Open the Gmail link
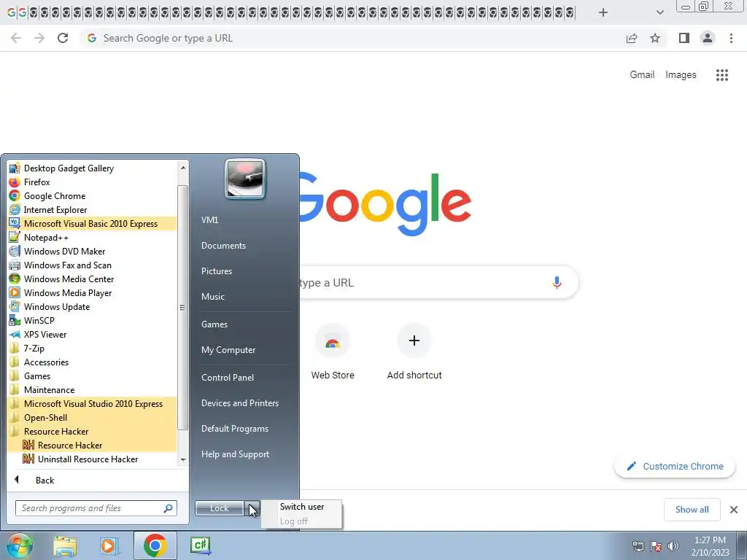This screenshot has width=747, height=560. [x=642, y=75]
